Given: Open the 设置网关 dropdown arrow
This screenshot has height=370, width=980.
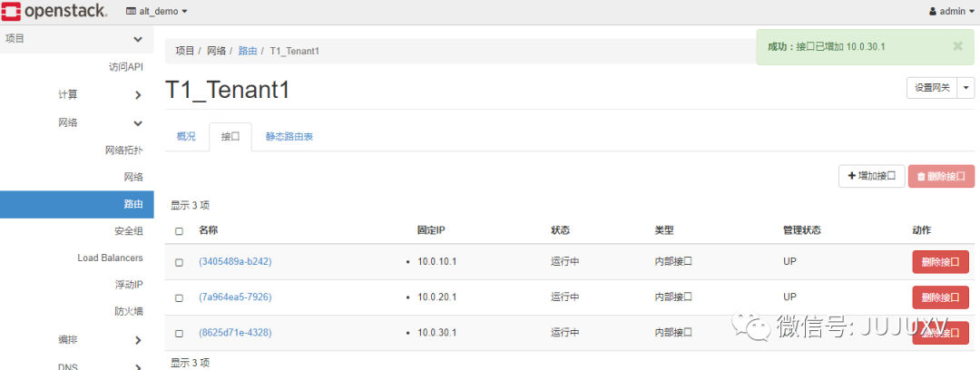Looking at the screenshot, I should [966, 87].
